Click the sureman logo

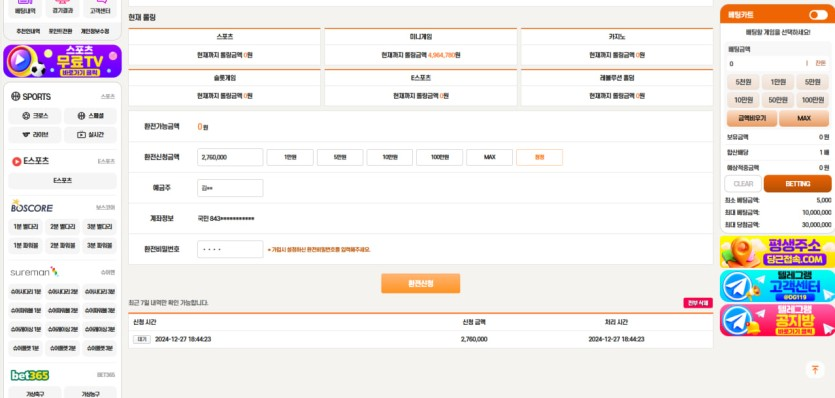pos(34,272)
